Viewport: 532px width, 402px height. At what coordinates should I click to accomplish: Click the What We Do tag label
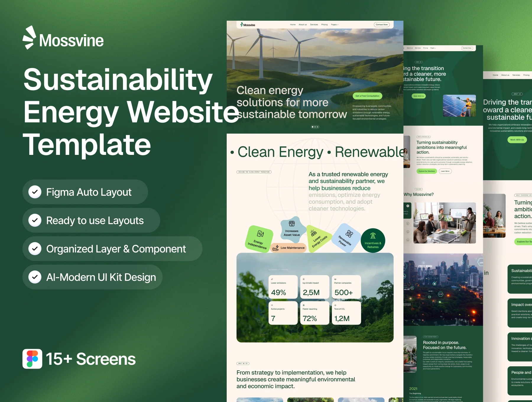tap(243, 364)
